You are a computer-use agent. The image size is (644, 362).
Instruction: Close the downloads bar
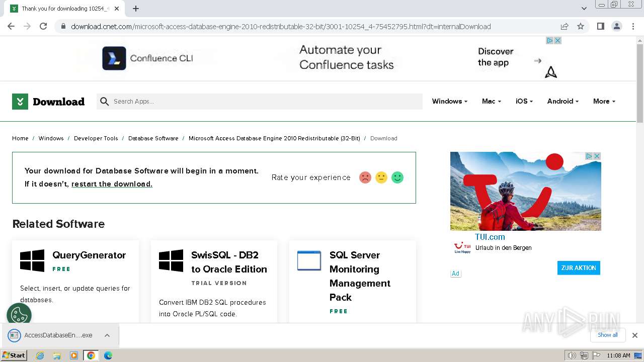coord(635,335)
